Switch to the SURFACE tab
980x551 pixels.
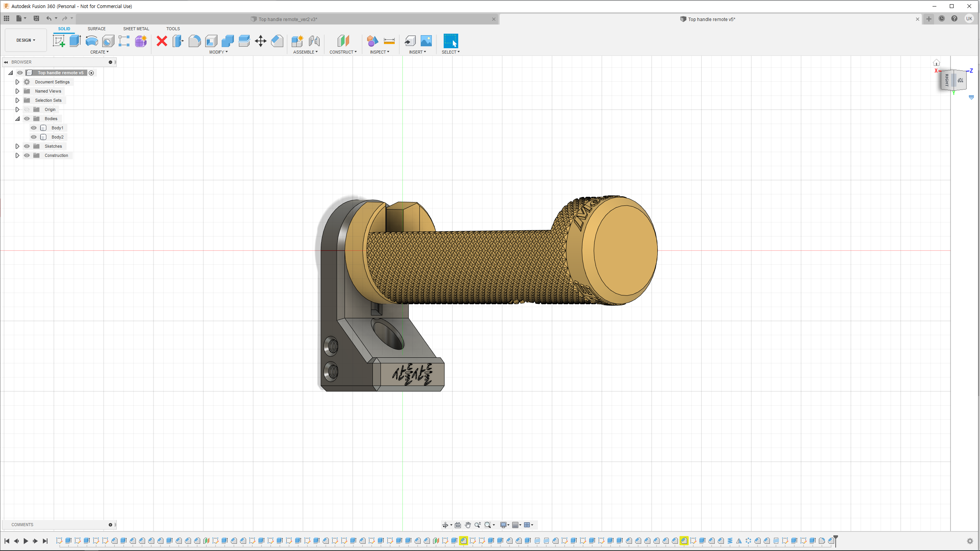(x=96, y=29)
